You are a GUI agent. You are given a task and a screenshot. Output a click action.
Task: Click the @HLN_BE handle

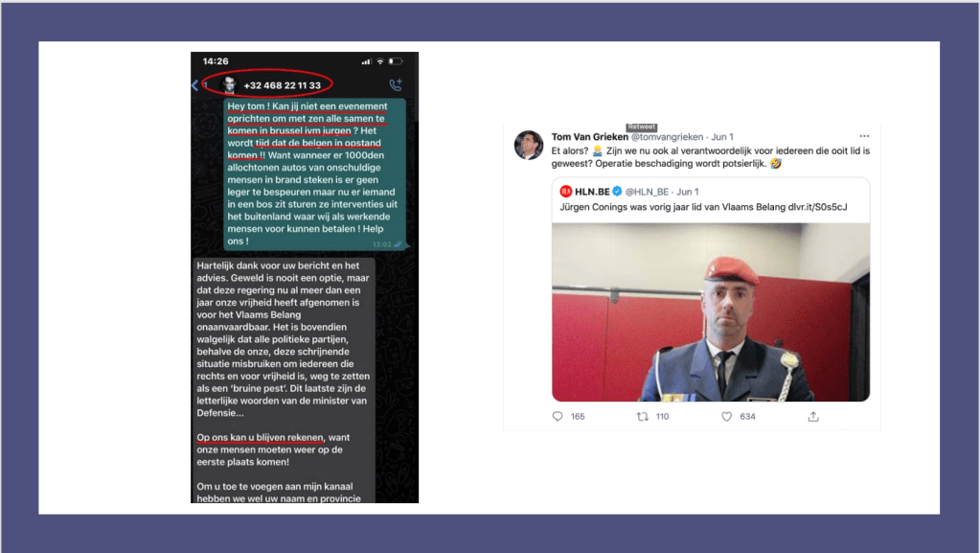pos(647,192)
